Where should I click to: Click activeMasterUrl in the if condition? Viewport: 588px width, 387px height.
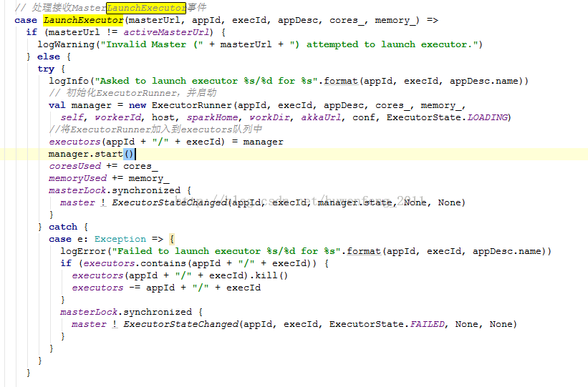[166, 32]
